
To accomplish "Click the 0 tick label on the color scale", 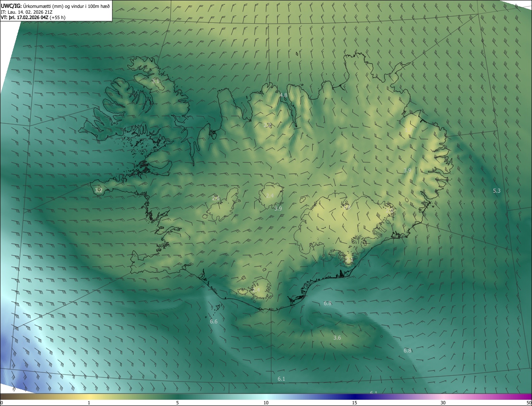I will coord(1,403).
